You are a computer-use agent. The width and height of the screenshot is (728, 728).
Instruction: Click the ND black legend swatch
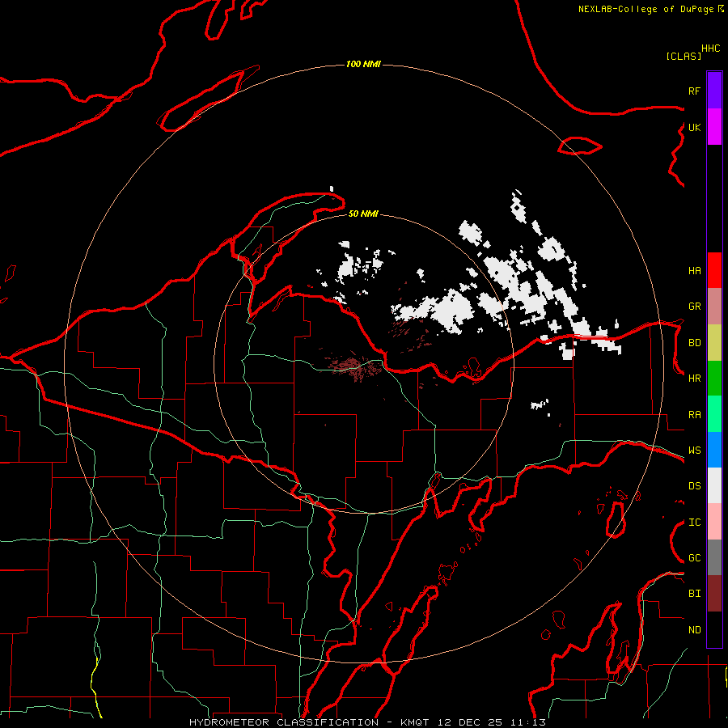(x=714, y=629)
